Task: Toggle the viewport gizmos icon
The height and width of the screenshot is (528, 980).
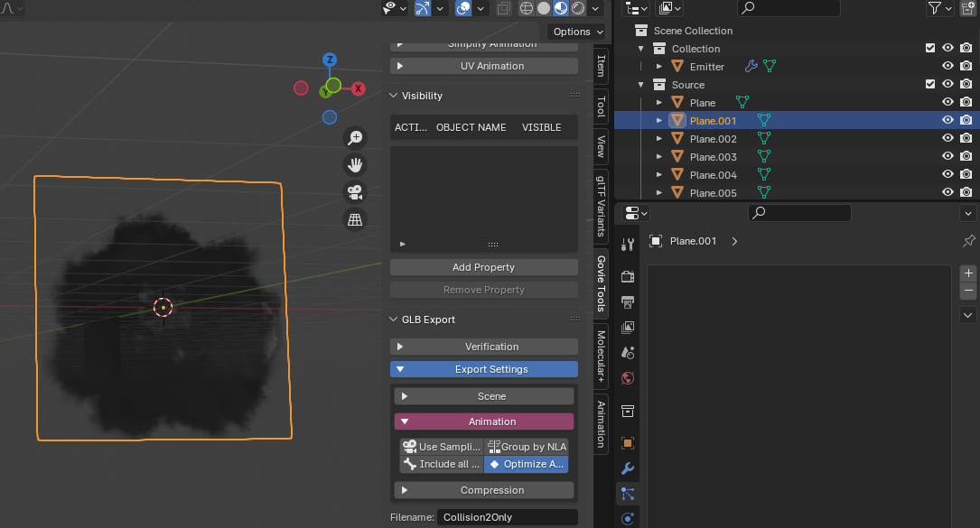Action: point(423,8)
